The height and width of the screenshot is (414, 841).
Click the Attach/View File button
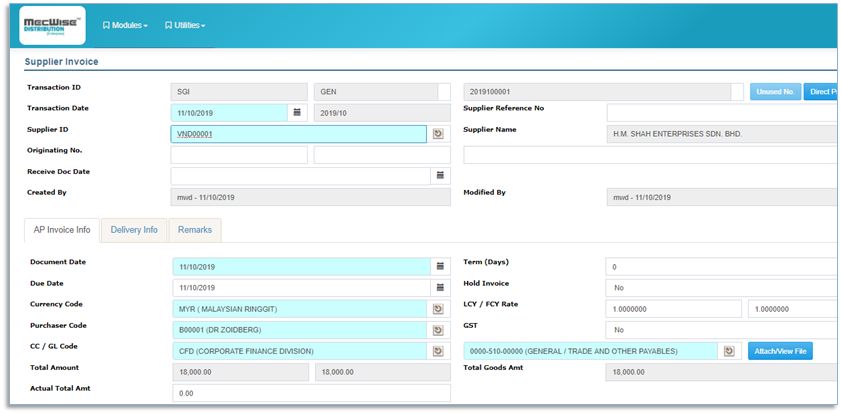point(779,351)
